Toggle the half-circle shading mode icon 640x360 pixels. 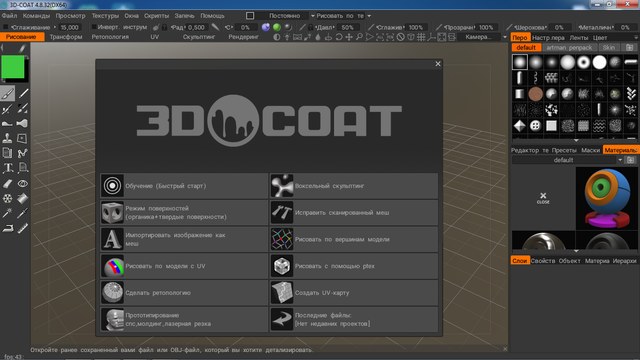click(277, 37)
